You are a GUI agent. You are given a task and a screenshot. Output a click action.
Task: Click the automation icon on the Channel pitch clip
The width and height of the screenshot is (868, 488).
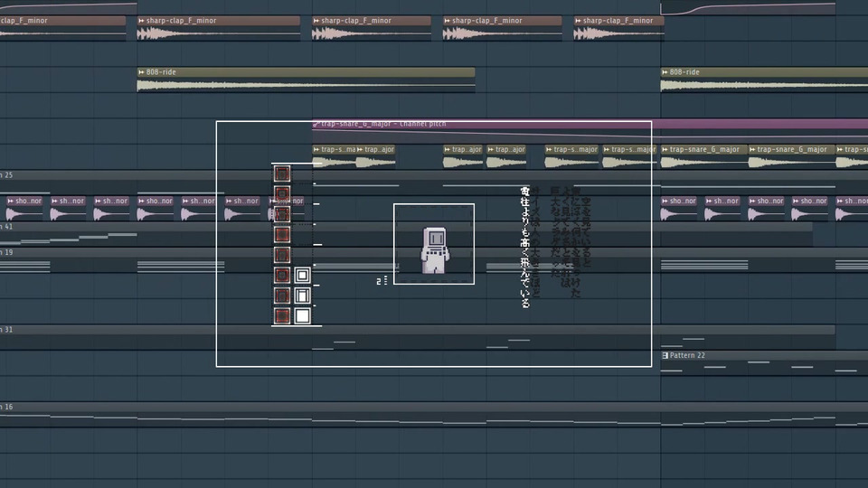click(316, 124)
